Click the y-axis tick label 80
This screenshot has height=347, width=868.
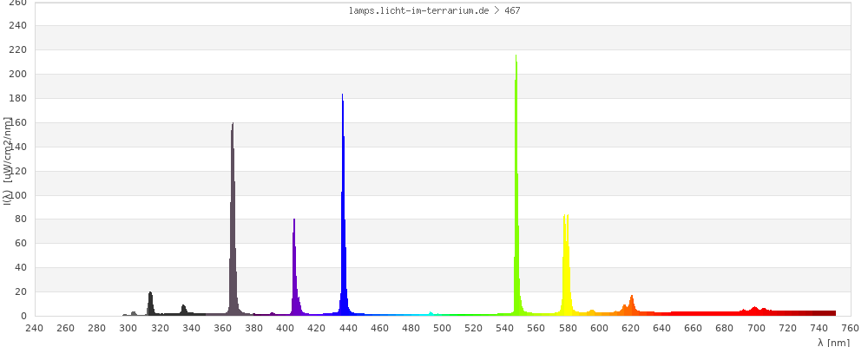click(21, 219)
